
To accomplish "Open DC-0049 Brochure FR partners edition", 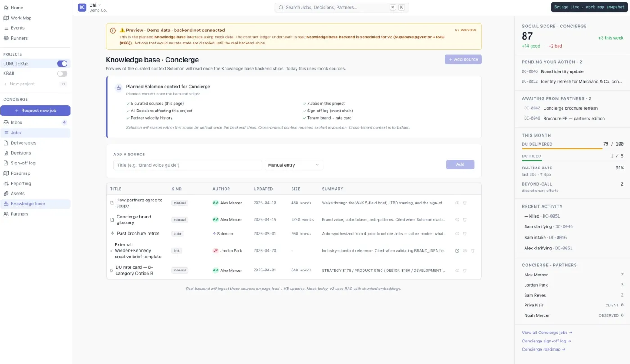I will pos(573,119).
